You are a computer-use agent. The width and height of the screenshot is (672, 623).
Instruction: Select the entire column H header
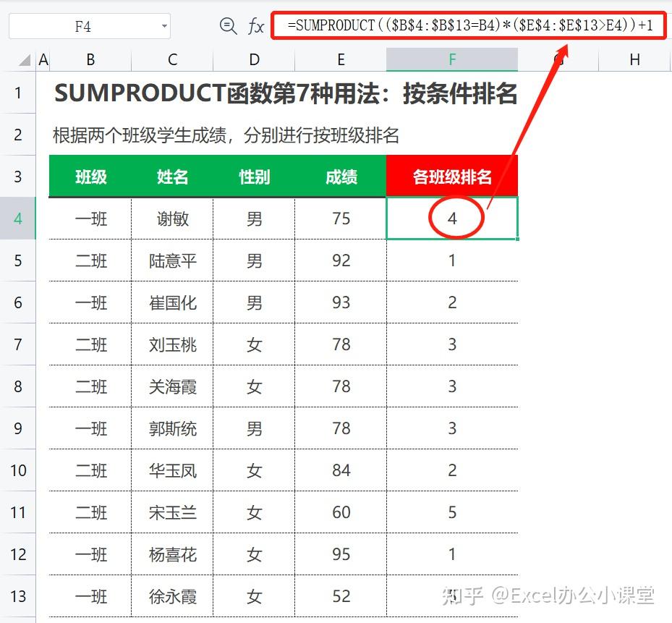coord(634,60)
